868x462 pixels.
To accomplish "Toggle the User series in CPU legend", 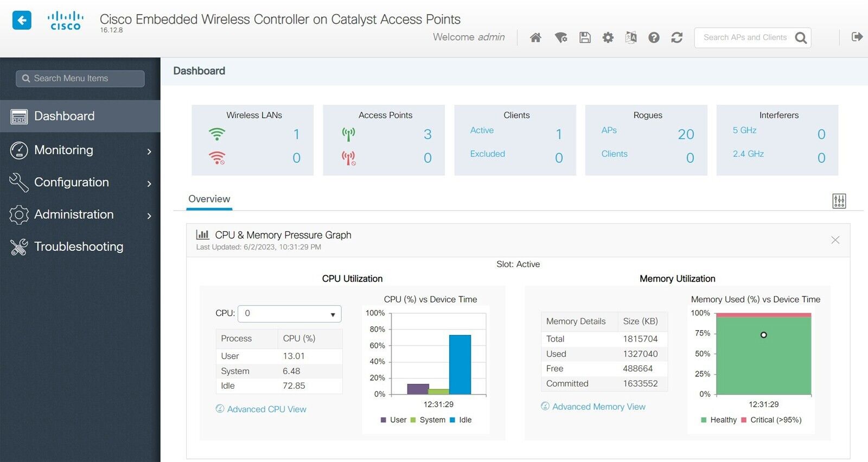I will (393, 420).
